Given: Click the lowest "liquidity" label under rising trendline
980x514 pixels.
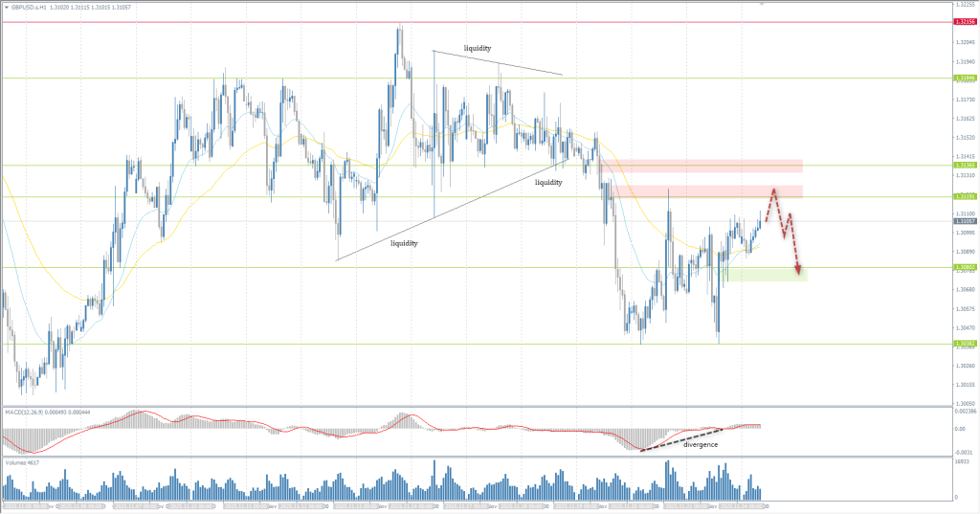Looking at the screenshot, I should click(x=404, y=243).
